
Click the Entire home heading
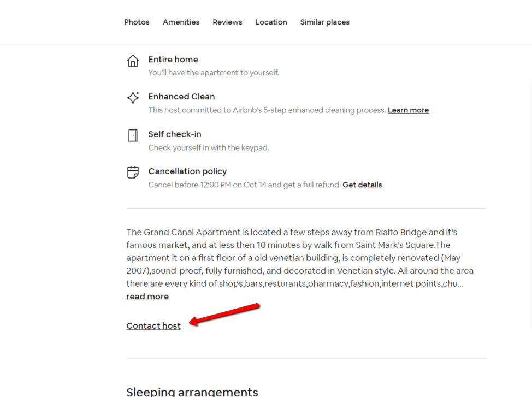pyautogui.click(x=173, y=60)
